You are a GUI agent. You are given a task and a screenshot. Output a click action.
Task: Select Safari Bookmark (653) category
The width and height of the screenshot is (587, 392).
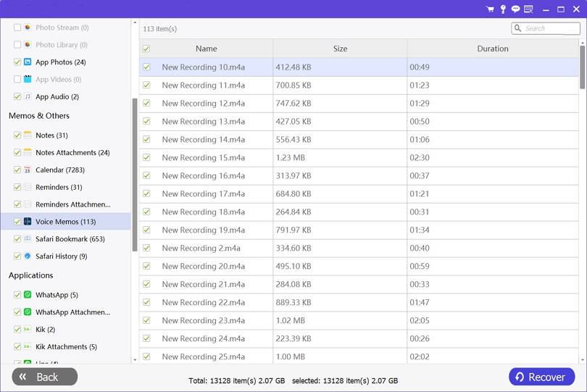pyautogui.click(x=70, y=239)
